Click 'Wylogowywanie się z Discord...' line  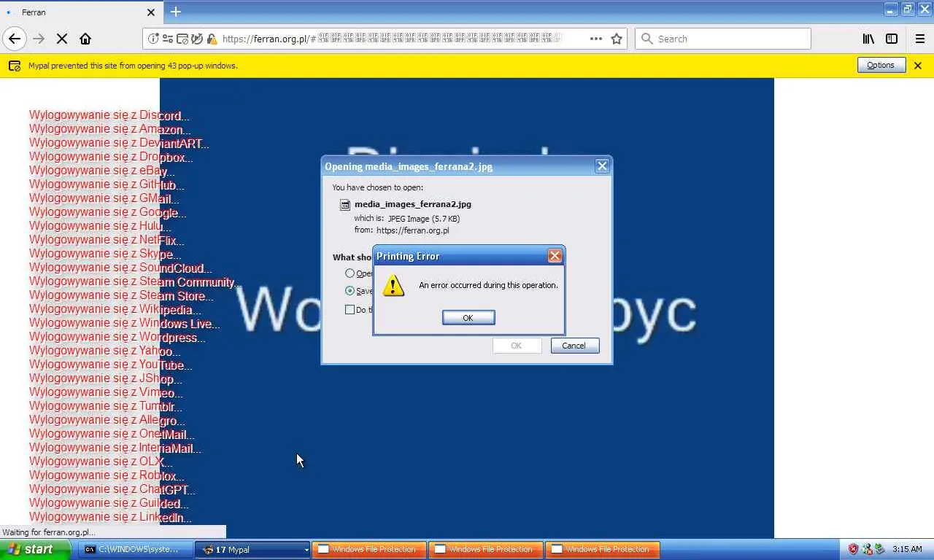point(109,116)
